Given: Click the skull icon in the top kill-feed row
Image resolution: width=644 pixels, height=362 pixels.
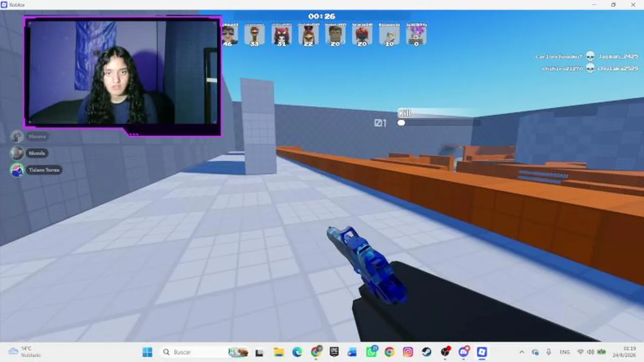Looking at the screenshot, I should click(x=590, y=56).
